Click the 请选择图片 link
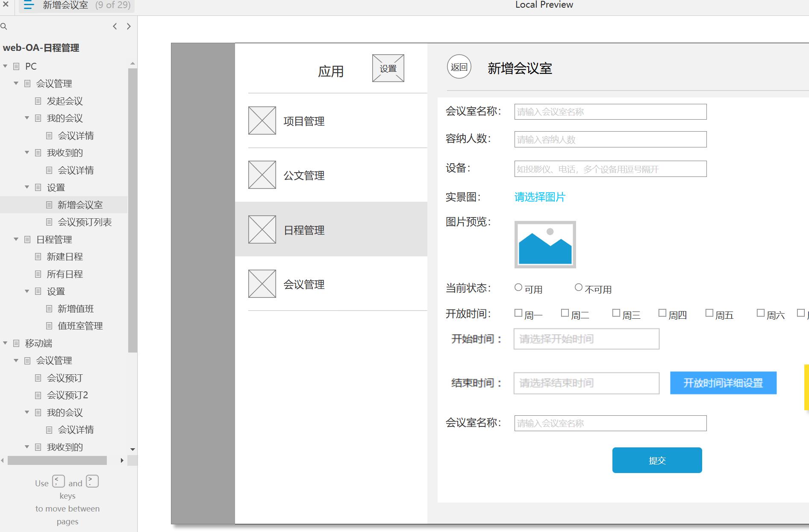Viewport: 809px width, 532px height. point(540,197)
